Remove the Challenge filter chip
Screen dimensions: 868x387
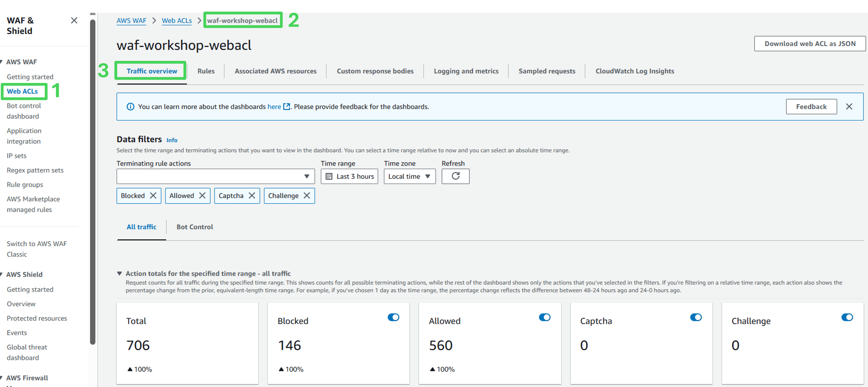click(307, 195)
